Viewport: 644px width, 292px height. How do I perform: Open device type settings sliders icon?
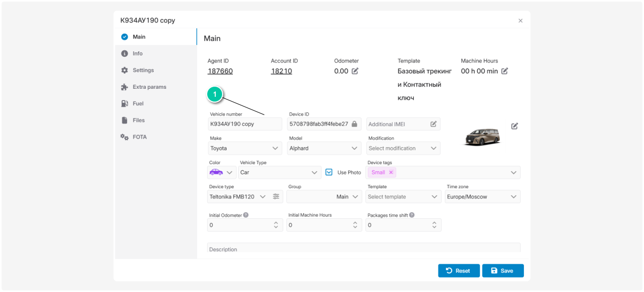(276, 197)
